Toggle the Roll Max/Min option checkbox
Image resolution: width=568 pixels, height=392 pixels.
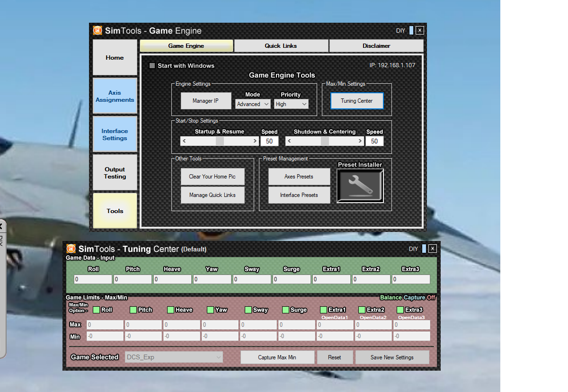click(x=97, y=310)
